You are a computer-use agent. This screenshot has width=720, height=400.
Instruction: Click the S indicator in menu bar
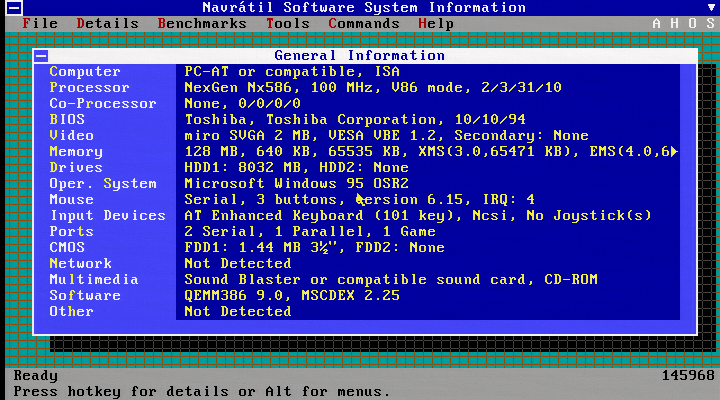[x=710, y=23]
